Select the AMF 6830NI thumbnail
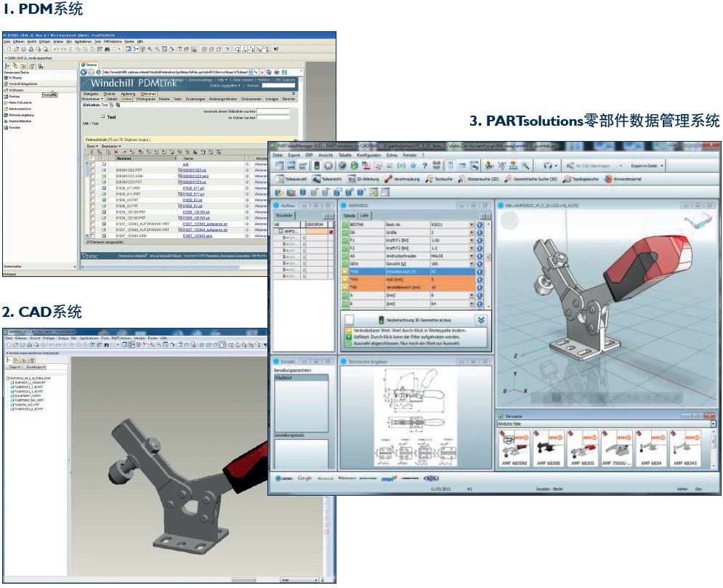 tap(514, 448)
